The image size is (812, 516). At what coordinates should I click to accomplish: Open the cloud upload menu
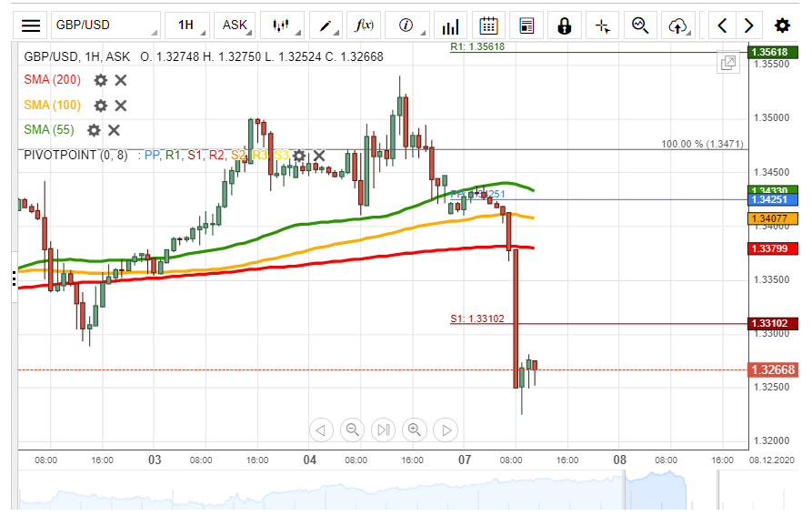point(679,25)
